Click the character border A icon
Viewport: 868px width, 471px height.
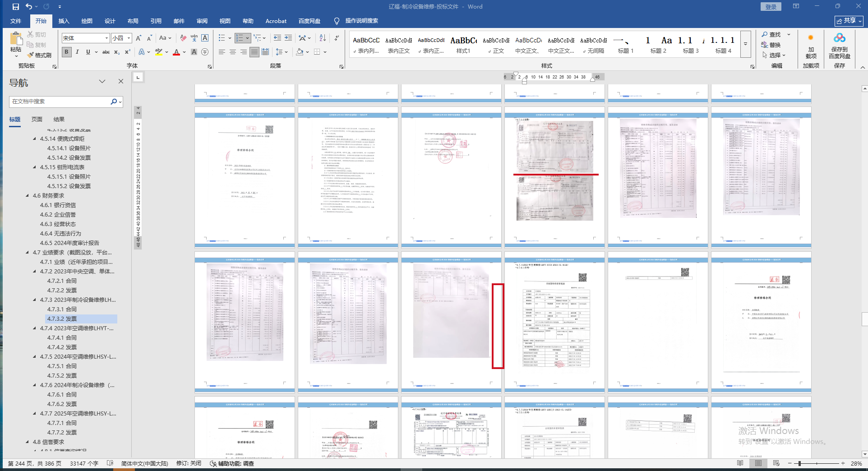pyautogui.click(x=205, y=38)
